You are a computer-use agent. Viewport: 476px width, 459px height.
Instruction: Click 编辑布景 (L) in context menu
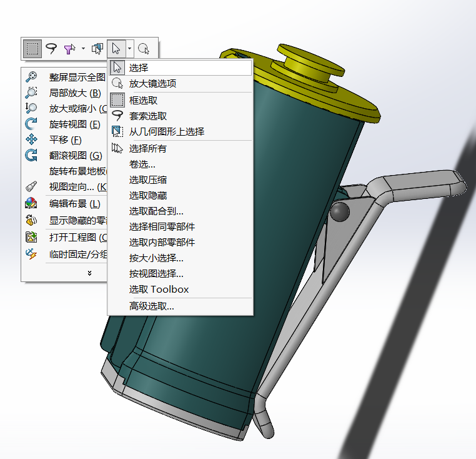(x=75, y=204)
